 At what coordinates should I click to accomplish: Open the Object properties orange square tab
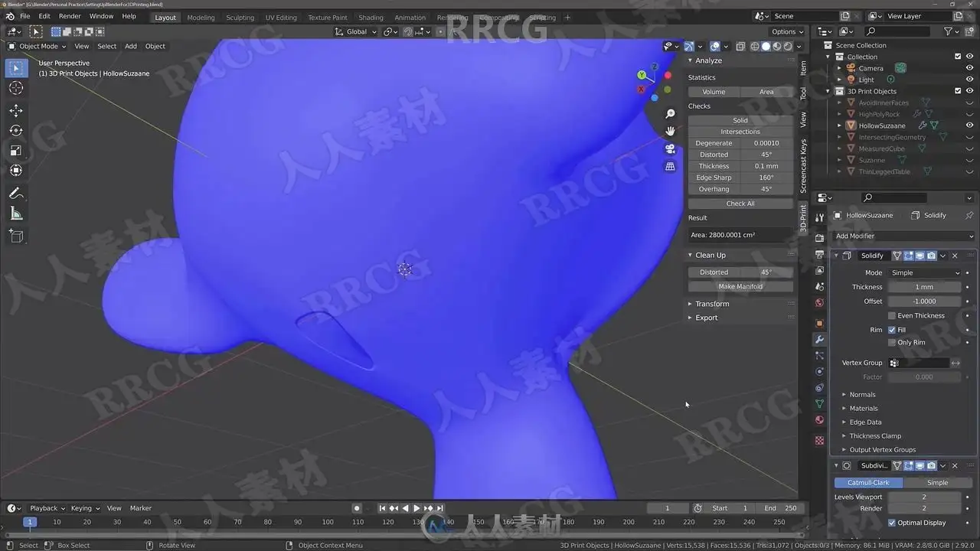pos(819,323)
